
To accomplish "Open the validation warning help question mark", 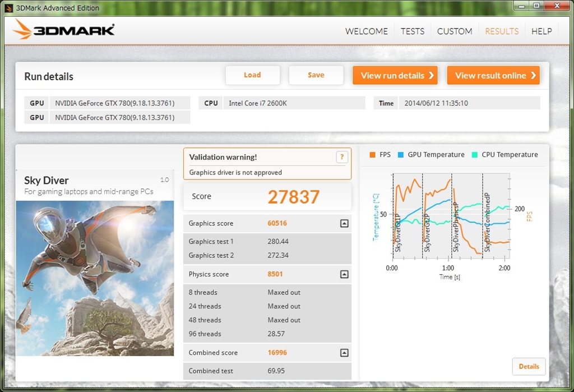I will click(341, 157).
